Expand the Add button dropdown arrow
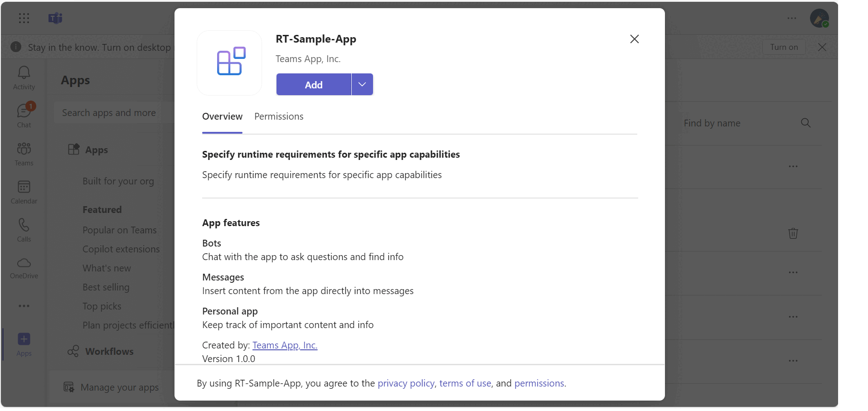 coord(362,84)
